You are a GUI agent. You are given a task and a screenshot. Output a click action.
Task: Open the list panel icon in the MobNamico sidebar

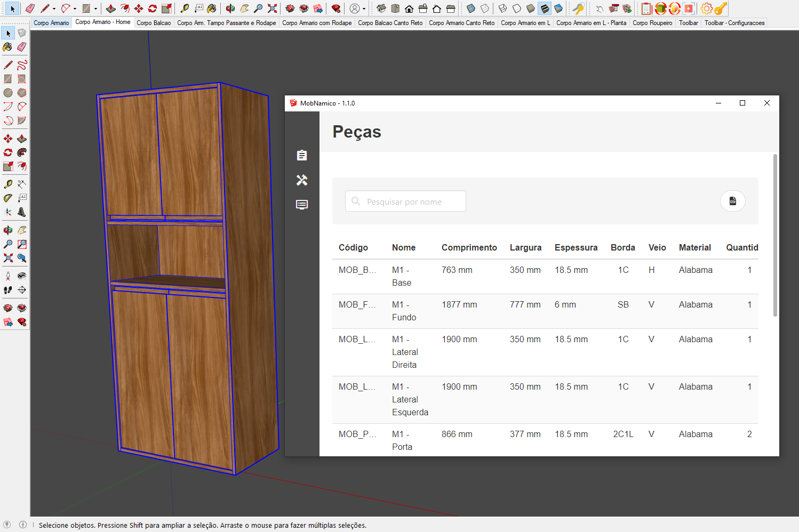tap(302, 205)
